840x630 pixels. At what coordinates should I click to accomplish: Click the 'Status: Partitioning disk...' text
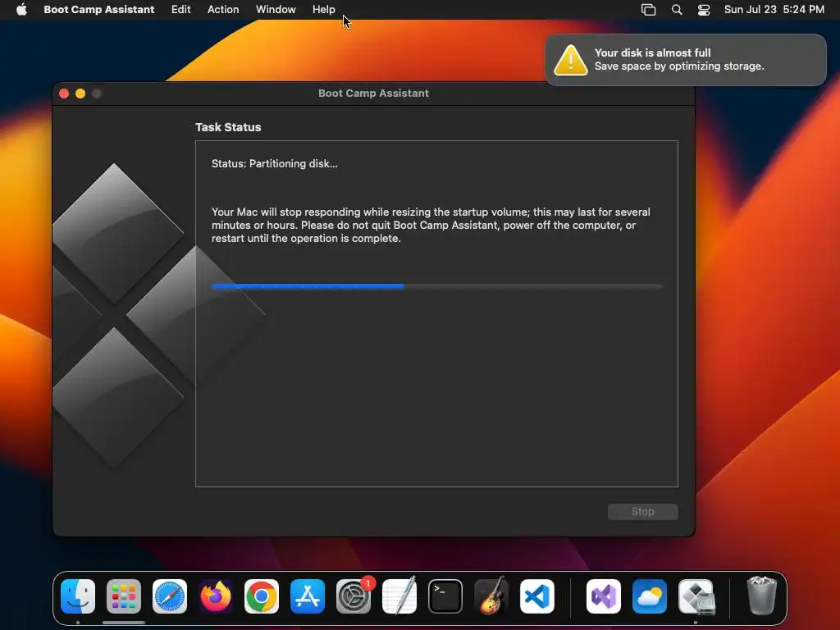click(274, 163)
